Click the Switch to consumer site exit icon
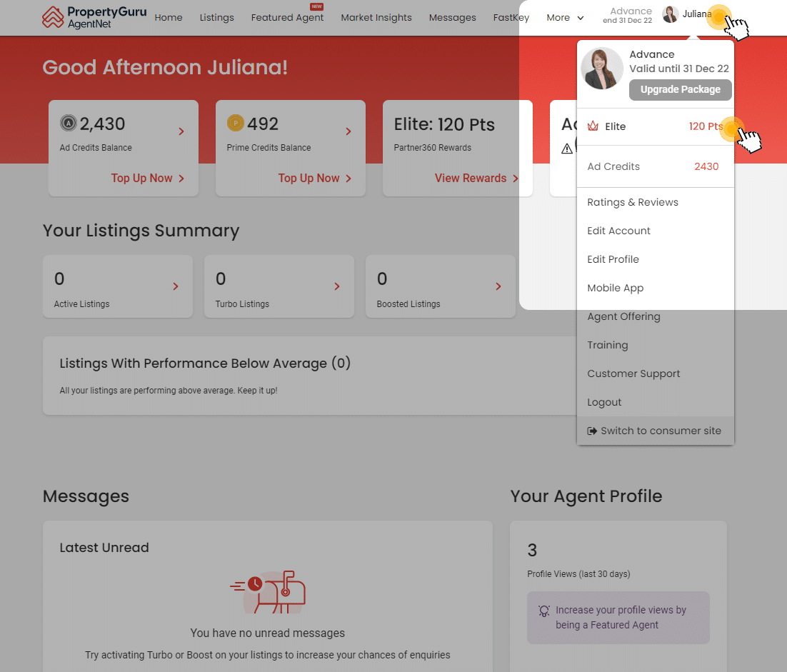The width and height of the screenshot is (787, 672). pos(592,431)
